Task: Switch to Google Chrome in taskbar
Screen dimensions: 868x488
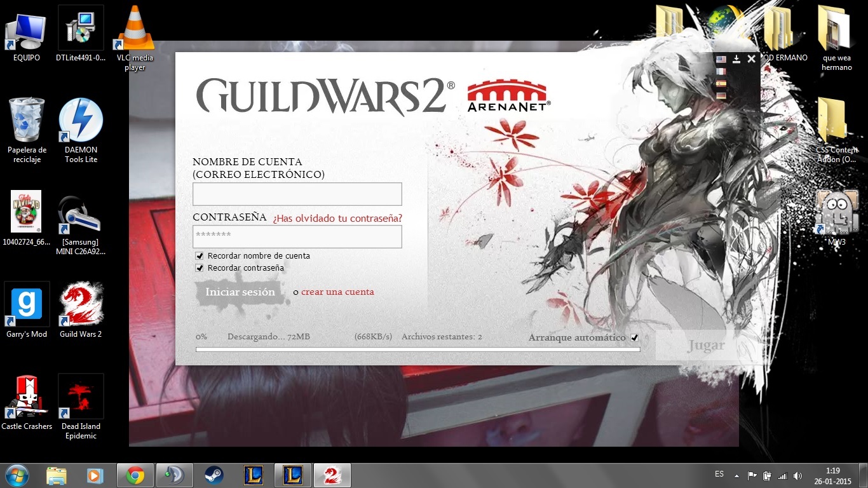Action: pos(135,475)
